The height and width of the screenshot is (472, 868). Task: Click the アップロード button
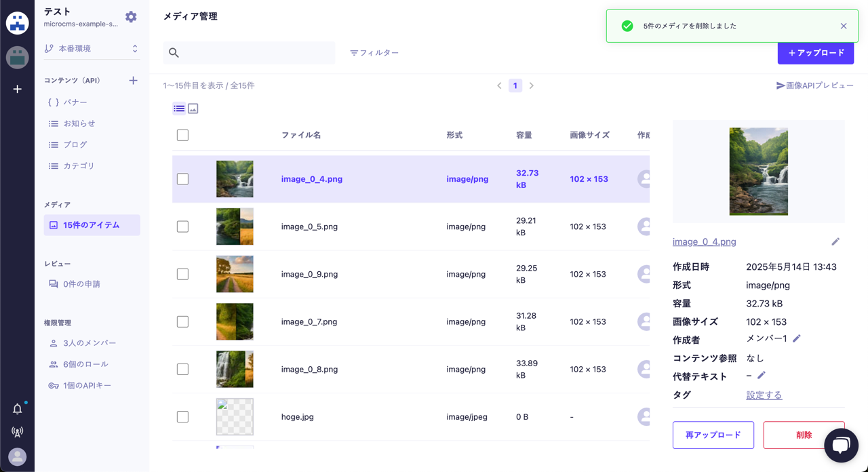point(816,53)
